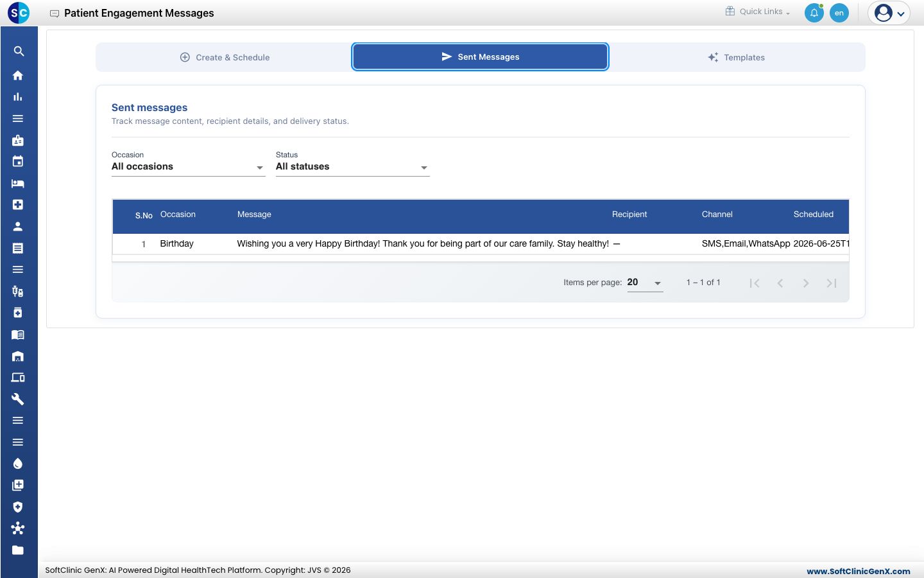
Task: Open the ID badge icon in sidebar
Action: pyautogui.click(x=18, y=140)
